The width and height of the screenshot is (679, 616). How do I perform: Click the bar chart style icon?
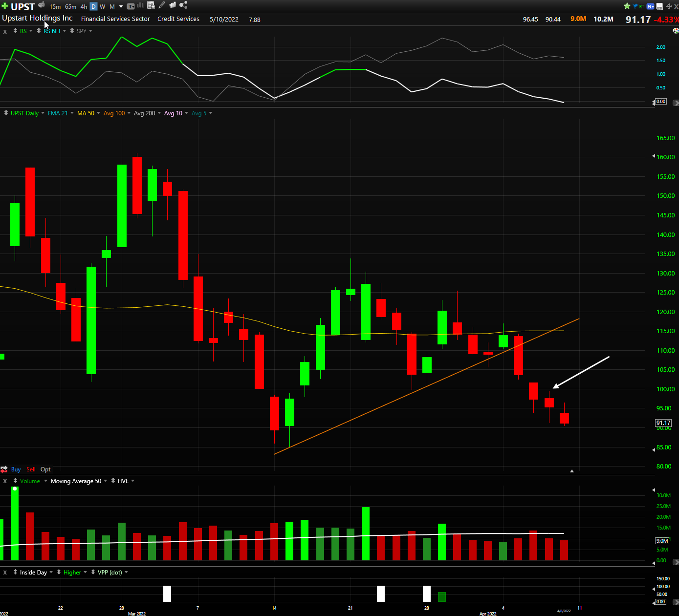pos(140,5)
